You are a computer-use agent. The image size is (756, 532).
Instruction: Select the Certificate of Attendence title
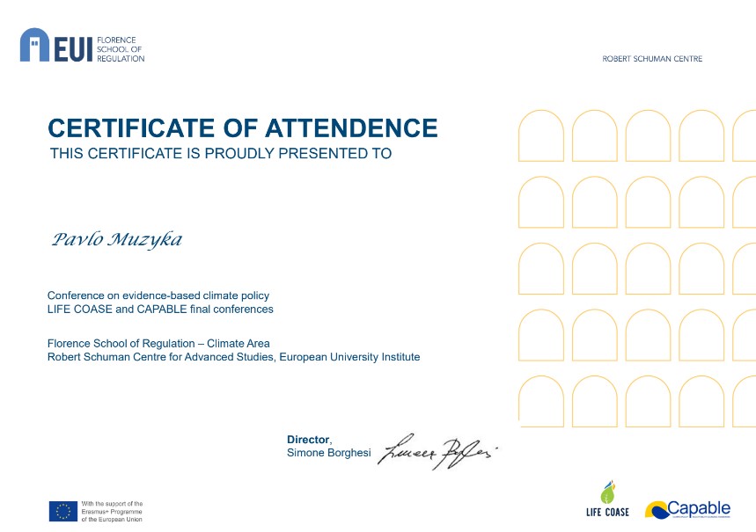tap(242, 128)
